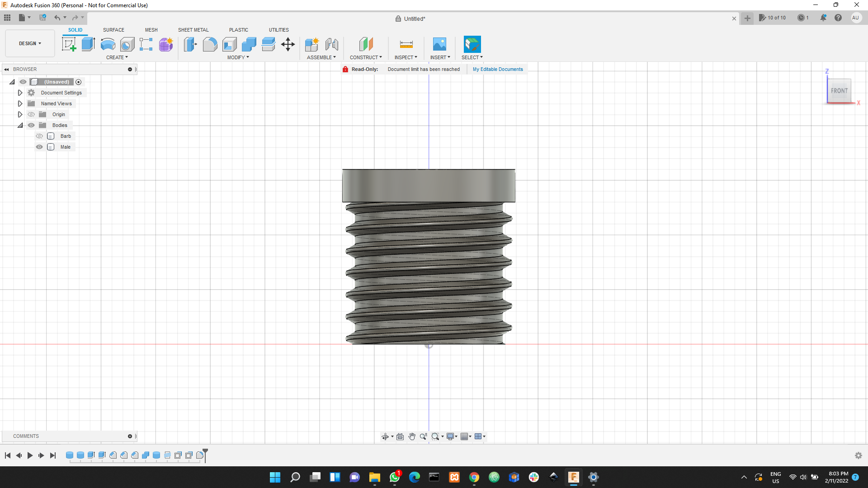Toggle visibility of Origin folder
Viewport: 868px width, 488px height.
pos(31,114)
